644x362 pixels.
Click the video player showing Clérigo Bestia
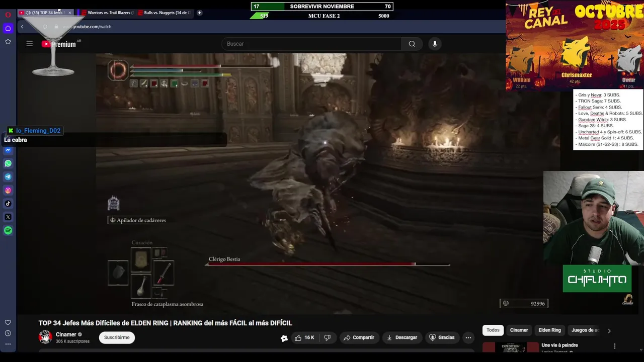[x=328, y=184]
